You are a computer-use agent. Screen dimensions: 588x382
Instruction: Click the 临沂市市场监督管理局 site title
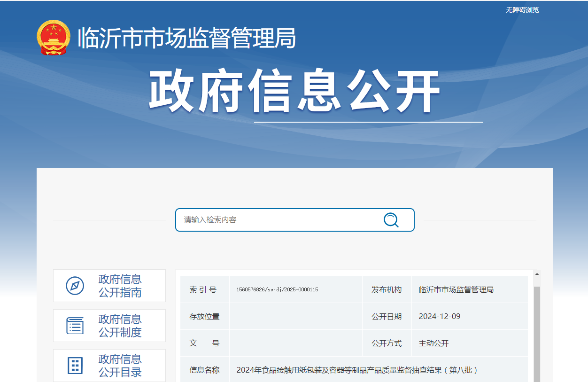pyautogui.click(x=186, y=38)
